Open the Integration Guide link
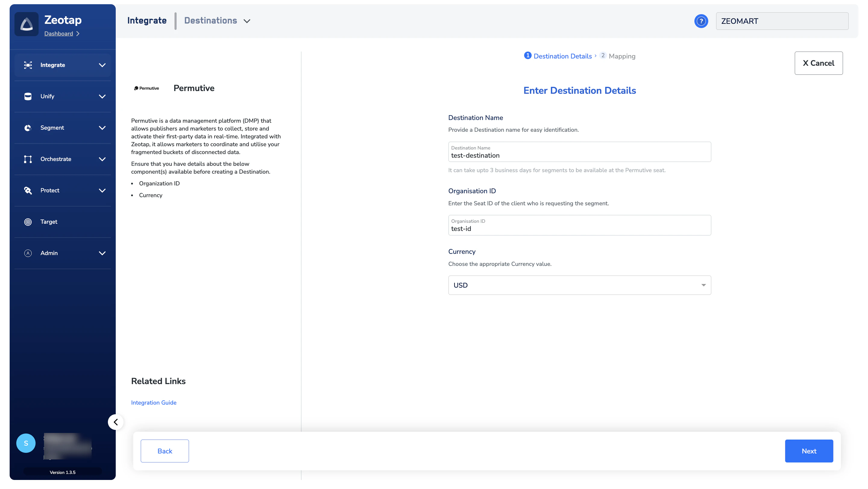The width and height of the screenshot is (868, 489). pyautogui.click(x=154, y=402)
